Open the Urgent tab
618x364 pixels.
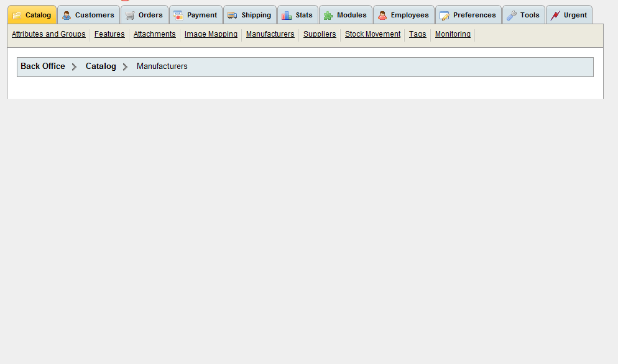[x=569, y=14]
